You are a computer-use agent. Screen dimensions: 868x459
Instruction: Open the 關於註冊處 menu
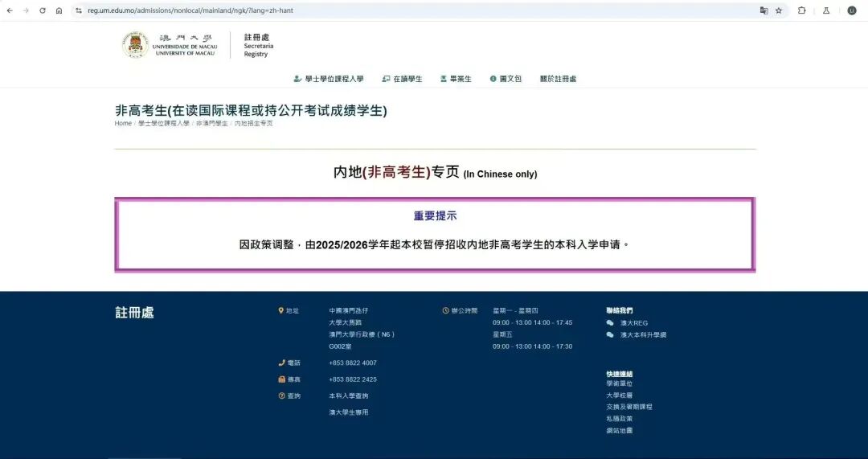click(558, 79)
